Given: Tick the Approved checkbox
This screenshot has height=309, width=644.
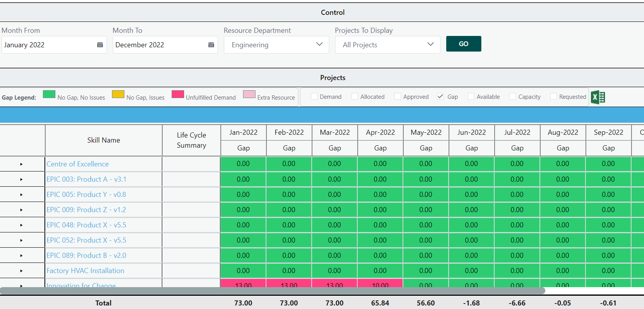Looking at the screenshot, I should [397, 96].
